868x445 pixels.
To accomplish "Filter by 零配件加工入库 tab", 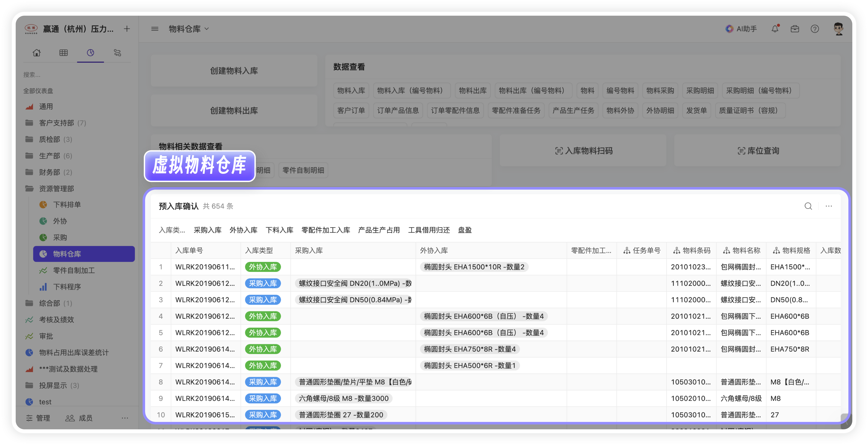I will pos(325,230).
